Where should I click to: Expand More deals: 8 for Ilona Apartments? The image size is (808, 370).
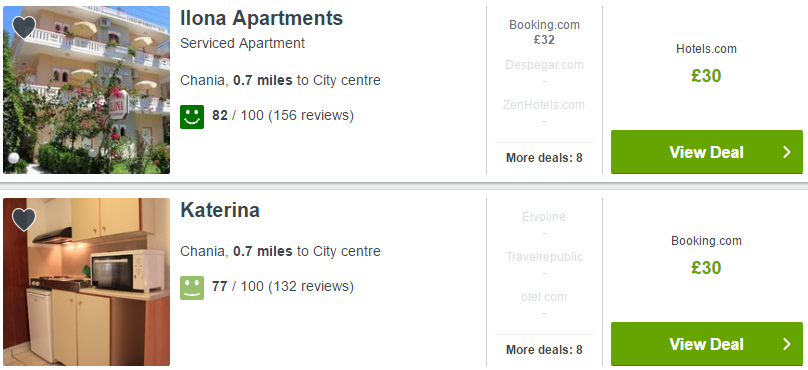(x=544, y=158)
